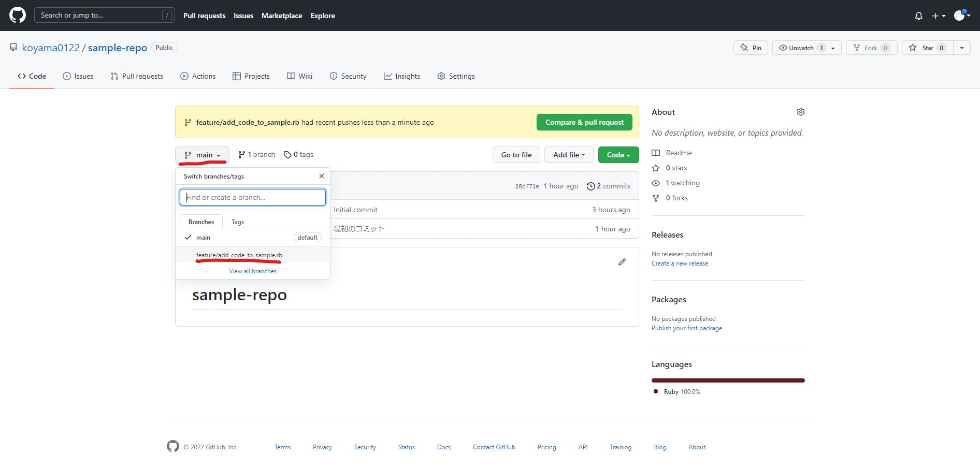Screen dimensions: 980x470
Task: Switch to the Code tab
Action: coord(32,76)
